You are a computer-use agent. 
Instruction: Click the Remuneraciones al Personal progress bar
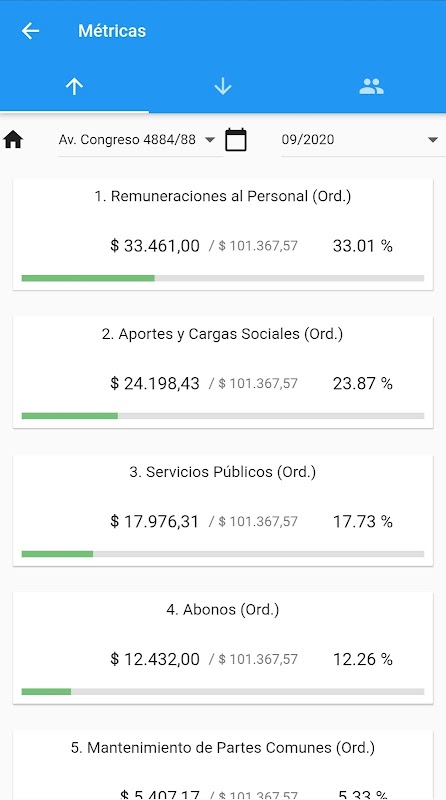click(223, 278)
